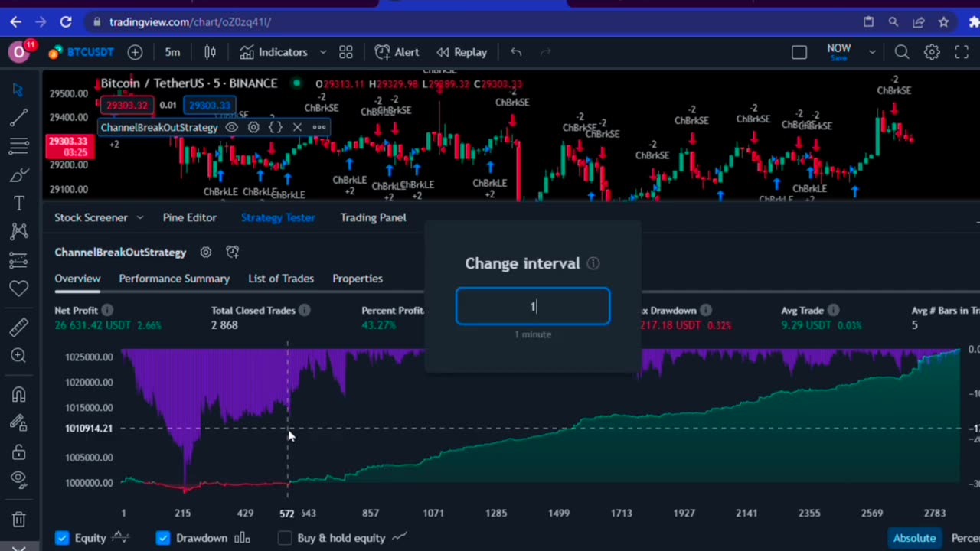Enable Buy & hold equity checkbox
This screenshot has width=980, height=551.
[x=285, y=538]
